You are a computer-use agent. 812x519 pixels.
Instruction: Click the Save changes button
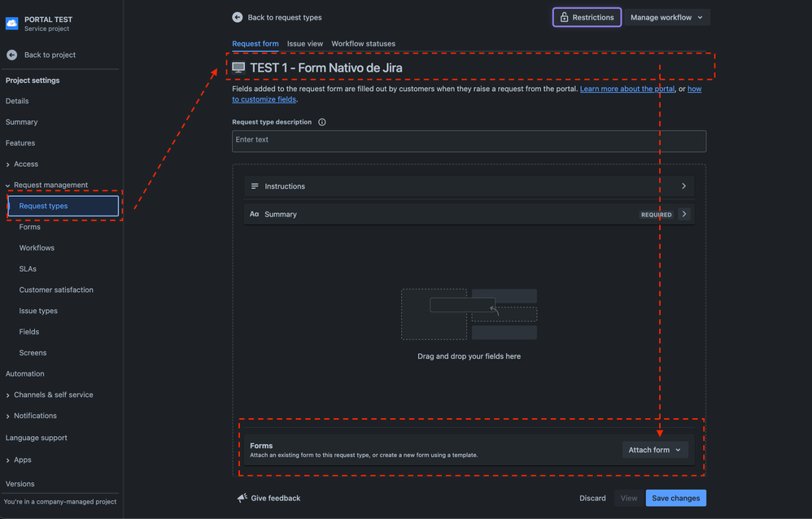676,498
